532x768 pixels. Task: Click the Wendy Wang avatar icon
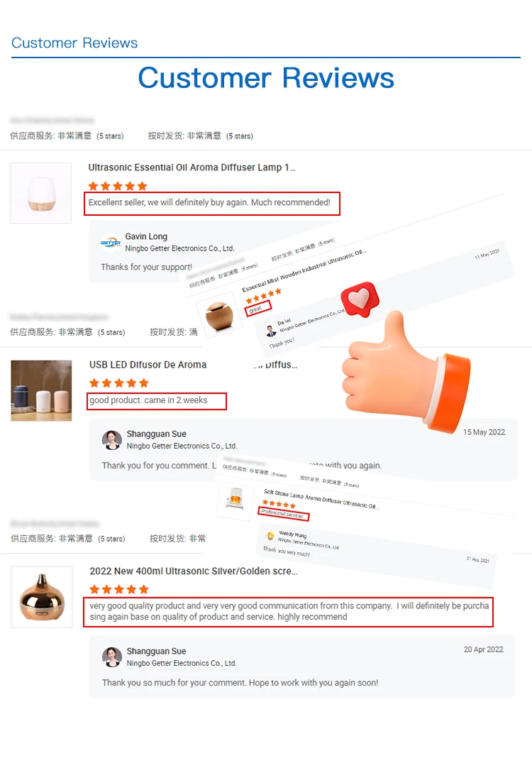point(270,535)
